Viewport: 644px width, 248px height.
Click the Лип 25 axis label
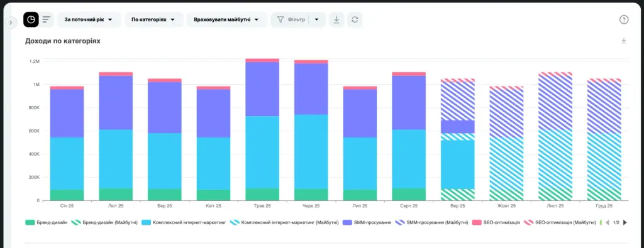click(x=360, y=206)
